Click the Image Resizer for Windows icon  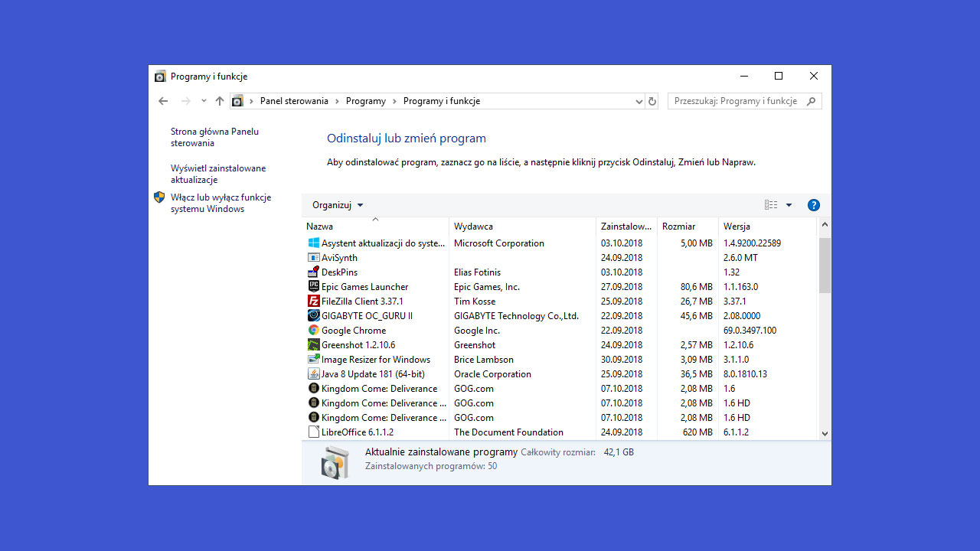pos(313,360)
